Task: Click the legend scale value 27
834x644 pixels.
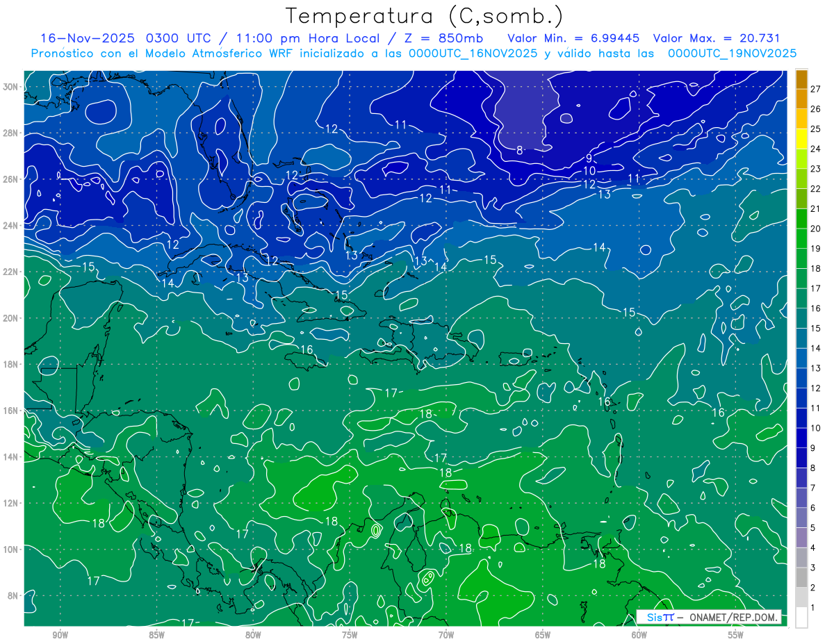Action: pyautogui.click(x=815, y=89)
